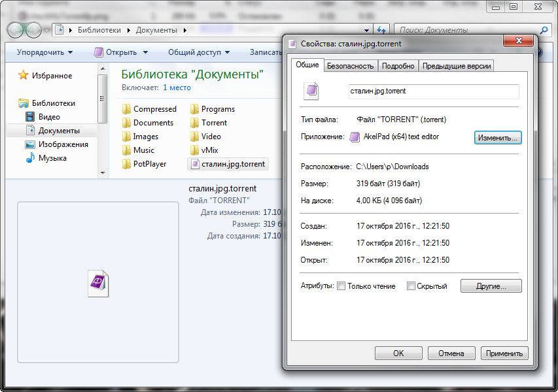This screenshot has width=558, height=392.
Task: Click the location path C:\Users\p\Downloads
Action: click(x=392, y=167)
